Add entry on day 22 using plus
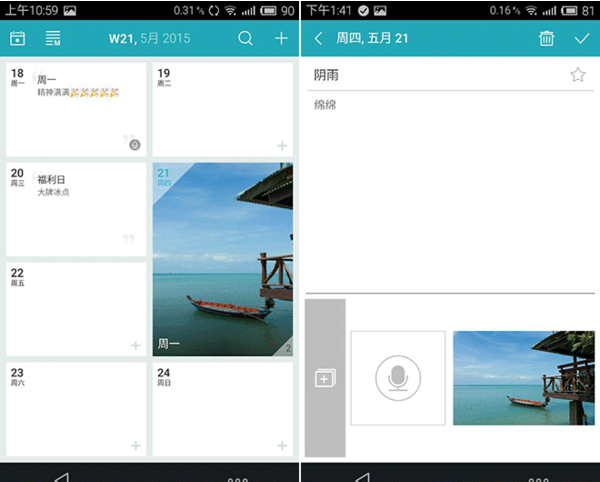This screenshot has width=600, height=482. [136, 345]
